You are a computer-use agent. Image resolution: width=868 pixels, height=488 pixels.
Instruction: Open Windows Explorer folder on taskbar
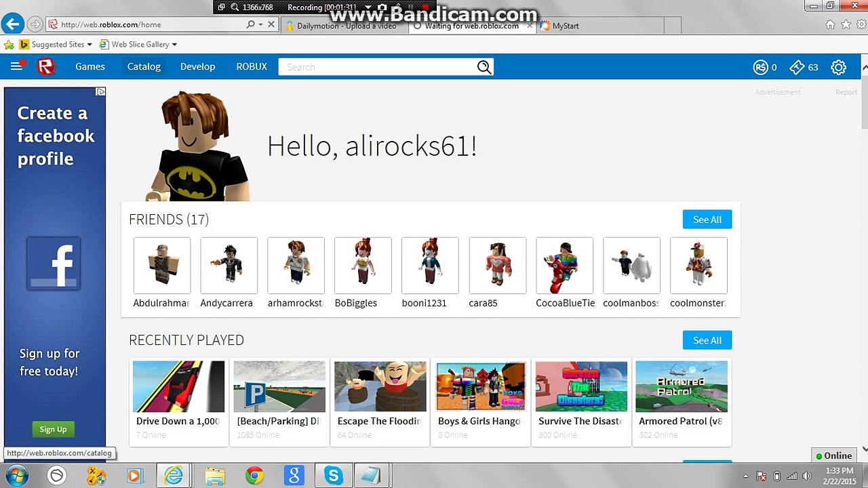point(215,476)
